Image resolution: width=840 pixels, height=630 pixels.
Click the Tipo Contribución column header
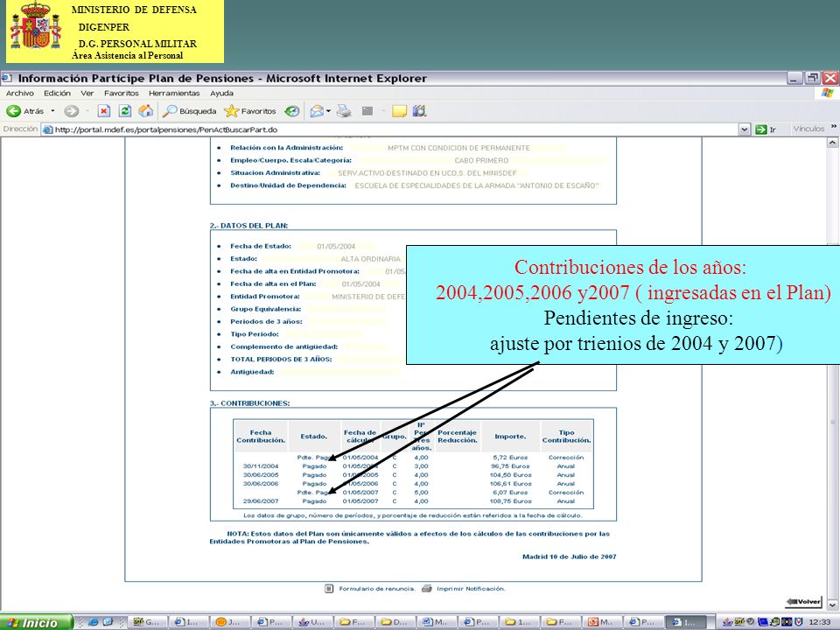pyautogui.click(x=566, y=436)
